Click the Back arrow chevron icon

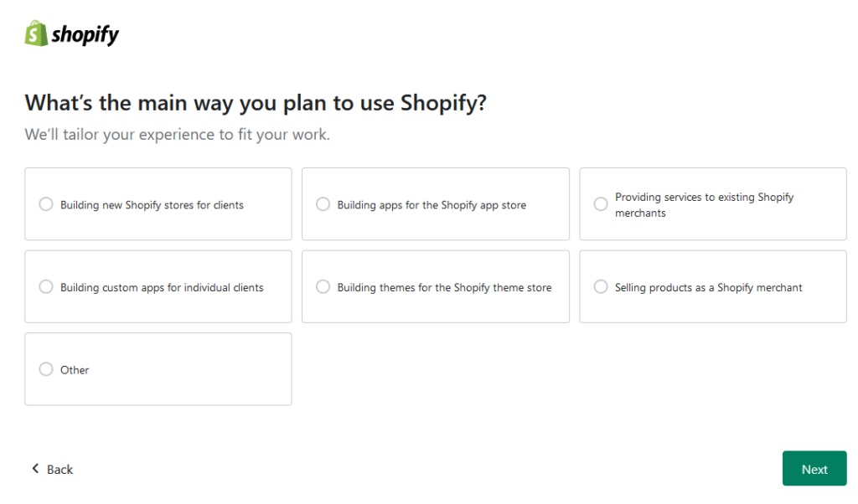tap(35, 469)
